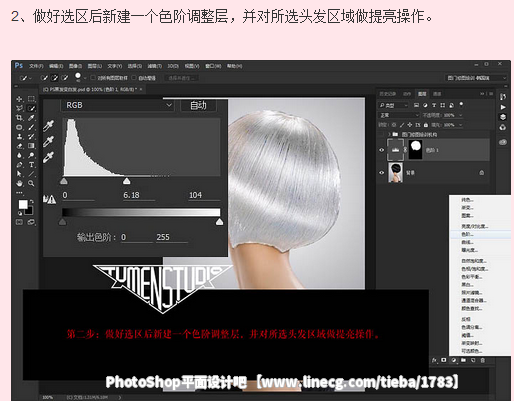Open the Image menu

pyautogui.click(x=75, y=66)
